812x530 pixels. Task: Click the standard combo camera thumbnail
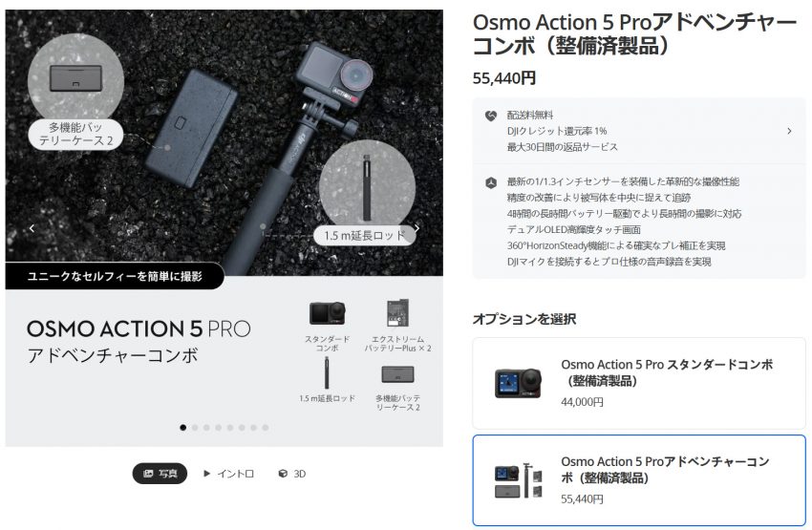coord(519,383)
